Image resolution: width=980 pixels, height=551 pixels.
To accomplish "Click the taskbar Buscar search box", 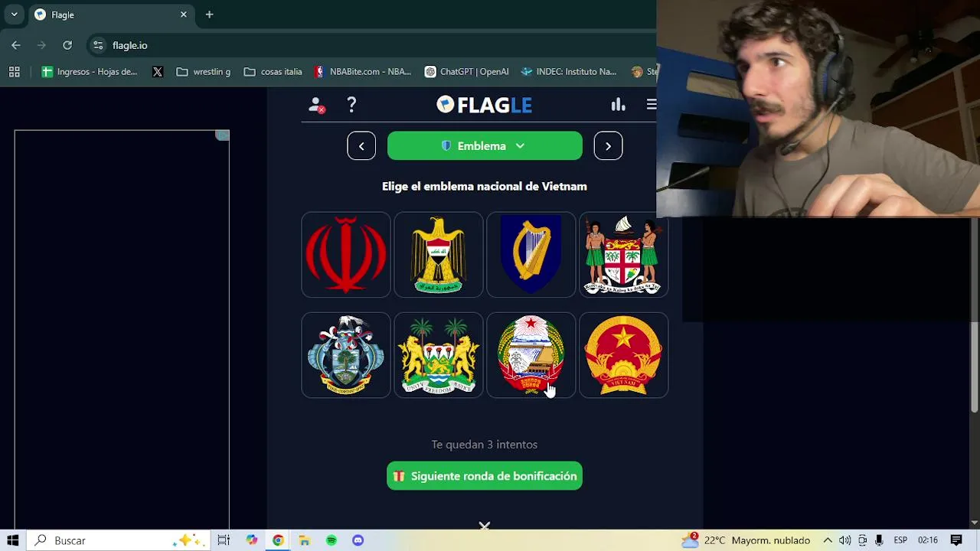I will tap(117, 540).
